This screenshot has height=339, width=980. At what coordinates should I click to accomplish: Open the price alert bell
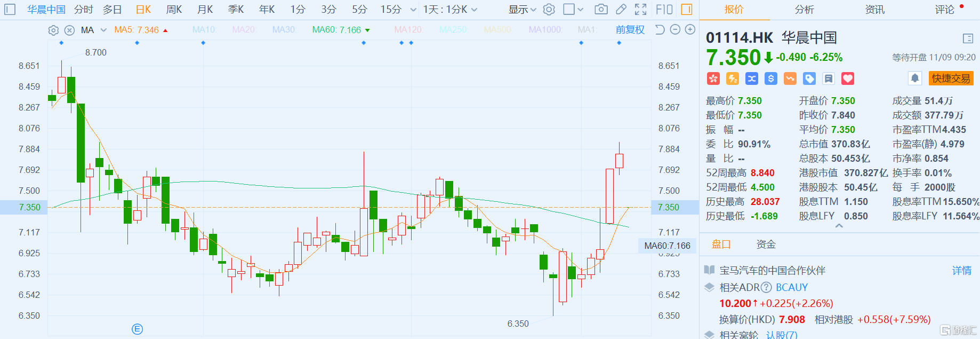(915, 78)
